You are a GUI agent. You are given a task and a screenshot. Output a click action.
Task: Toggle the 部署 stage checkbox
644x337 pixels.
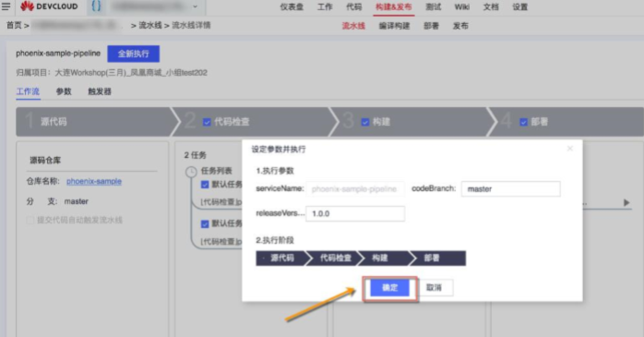tap(523, 122)
